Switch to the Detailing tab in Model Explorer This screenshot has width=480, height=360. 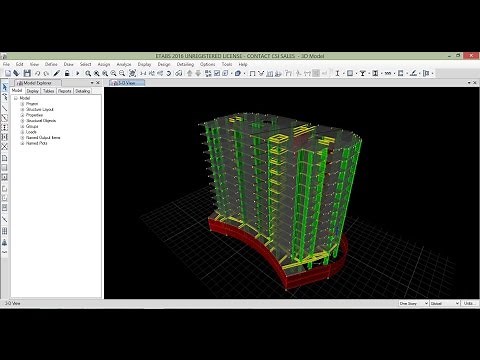(x=83, y=91)
